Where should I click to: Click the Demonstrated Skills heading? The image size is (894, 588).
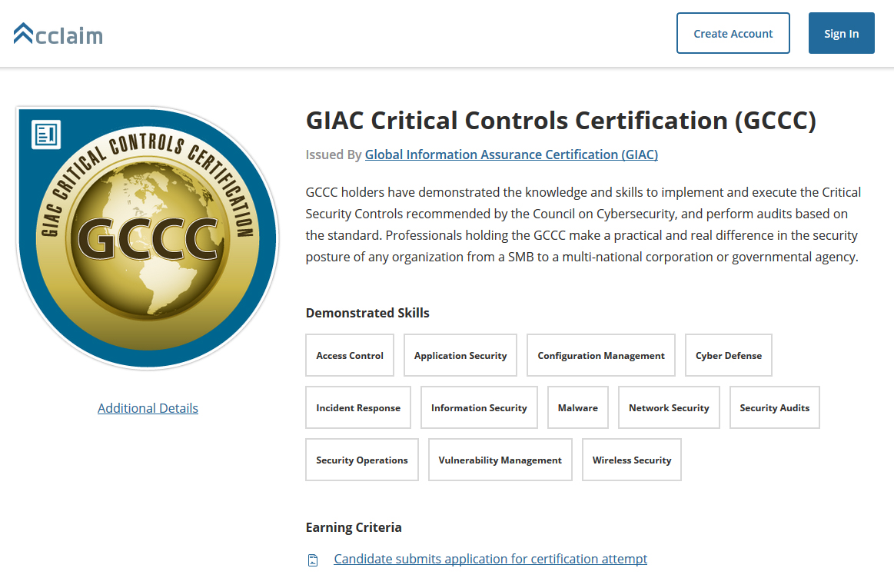pyautogui.click(x=367, y=313)
